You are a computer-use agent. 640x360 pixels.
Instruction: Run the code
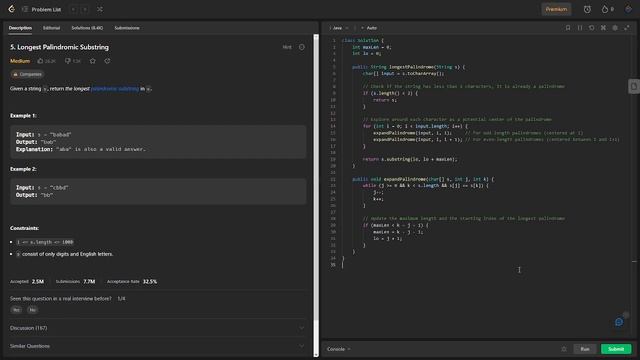[x=585, y=349]
